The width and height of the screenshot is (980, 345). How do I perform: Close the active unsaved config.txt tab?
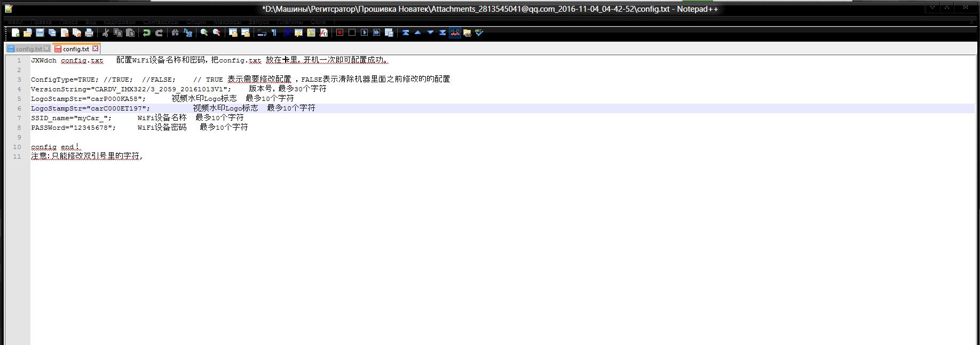tap(96, 49)
